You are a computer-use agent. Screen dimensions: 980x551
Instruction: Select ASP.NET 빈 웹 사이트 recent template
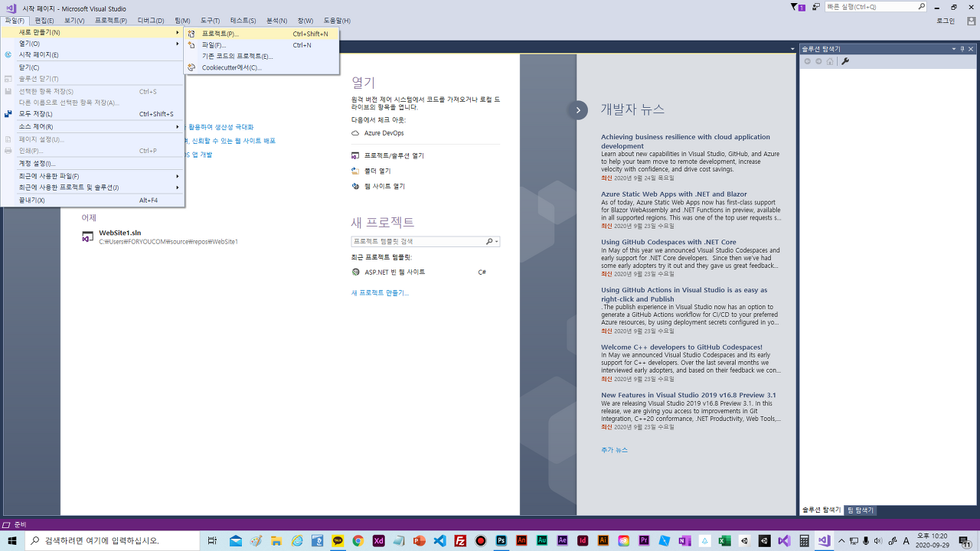394,272
